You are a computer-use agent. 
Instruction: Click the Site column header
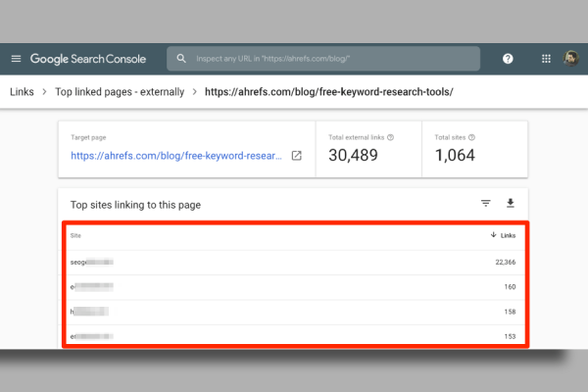75,235
